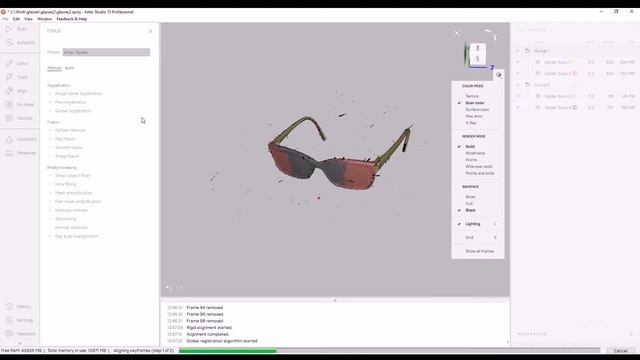The width and height of the screenshot is (640, 360).
Task: Select Points and solid render mode
Action: tap(480, 173)
